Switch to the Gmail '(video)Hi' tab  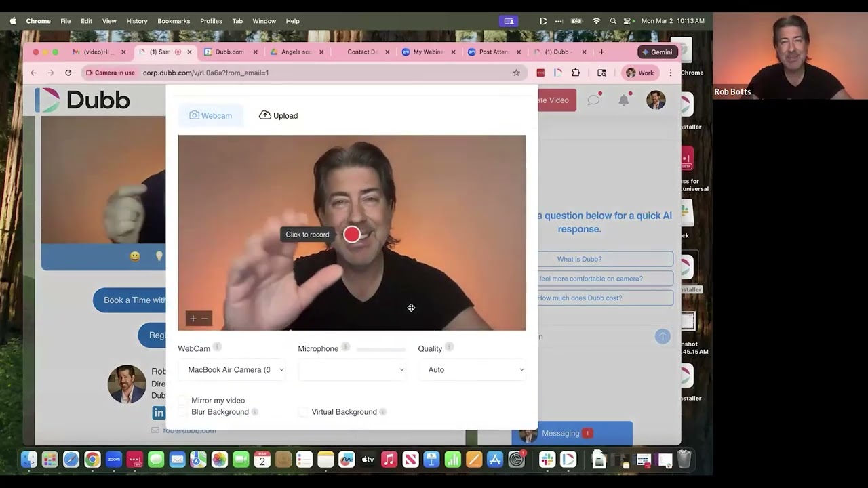click(99, 52)
